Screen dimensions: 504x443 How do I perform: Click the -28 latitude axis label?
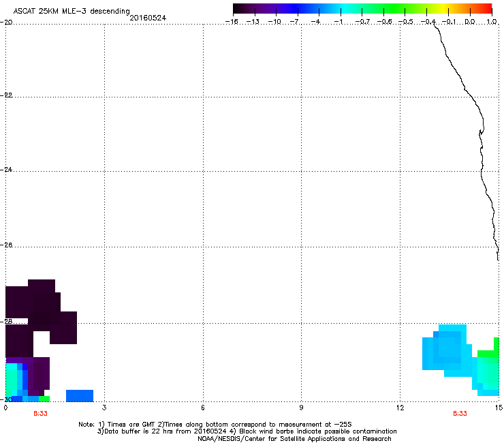coord(6,322)
